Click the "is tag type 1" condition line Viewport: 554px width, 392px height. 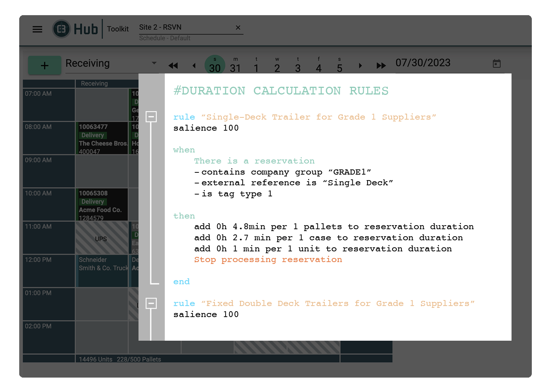(x=233, y=194)
